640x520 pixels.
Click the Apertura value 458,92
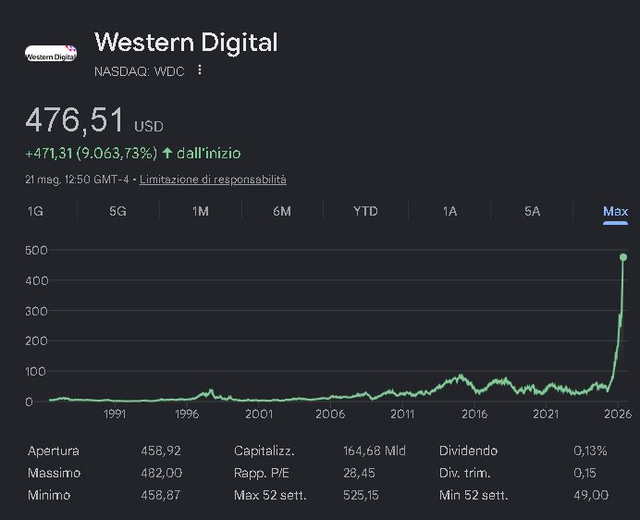click(x=161, y=451)
